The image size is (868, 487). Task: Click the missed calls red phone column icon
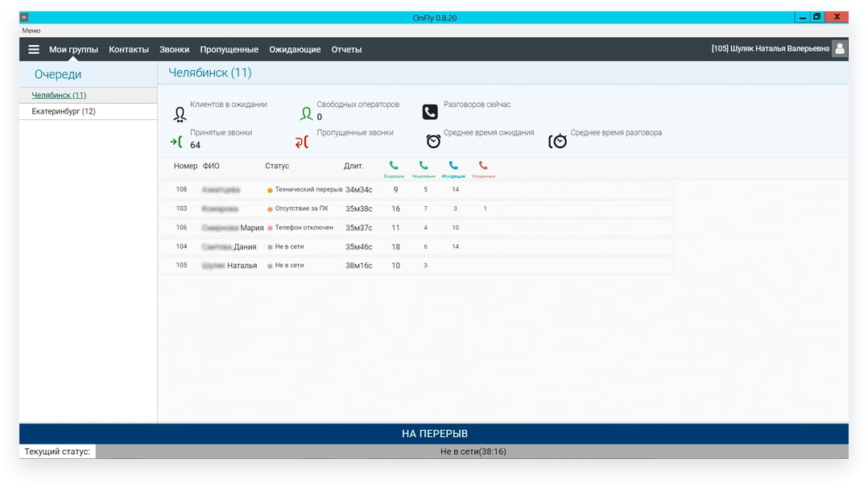(483, 165)
